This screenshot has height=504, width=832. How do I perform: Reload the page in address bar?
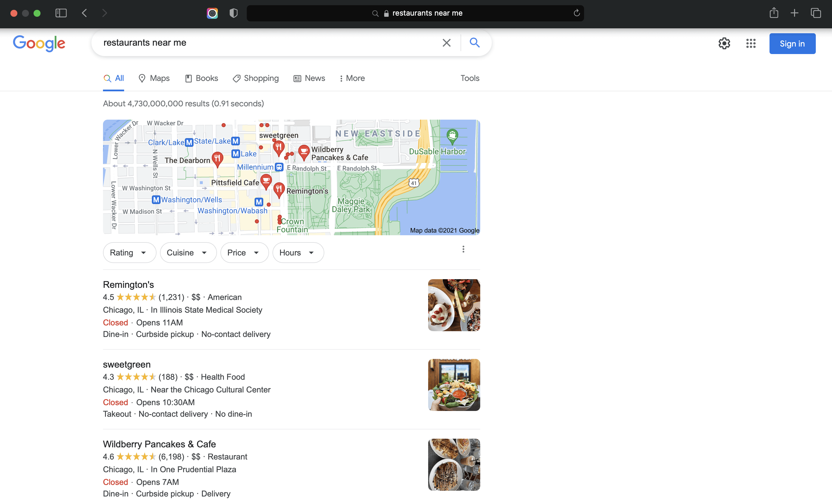[x=576, y=13]
